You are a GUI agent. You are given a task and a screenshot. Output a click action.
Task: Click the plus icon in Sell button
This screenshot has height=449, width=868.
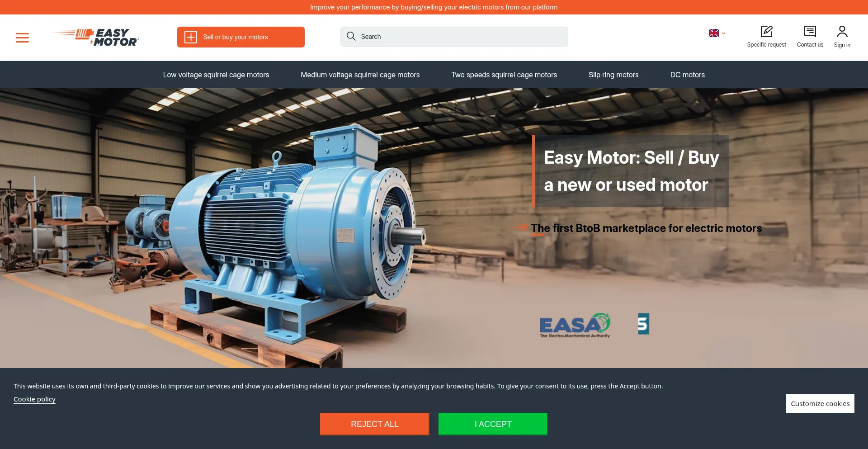click(191, 37)
